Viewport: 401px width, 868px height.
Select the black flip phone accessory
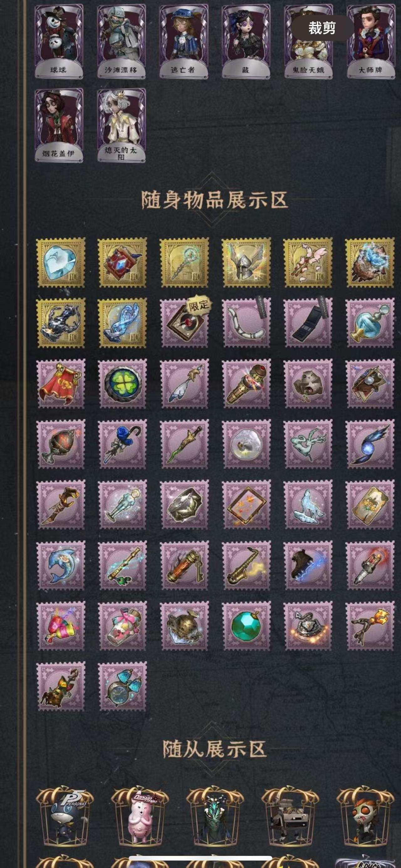point(308,323)
